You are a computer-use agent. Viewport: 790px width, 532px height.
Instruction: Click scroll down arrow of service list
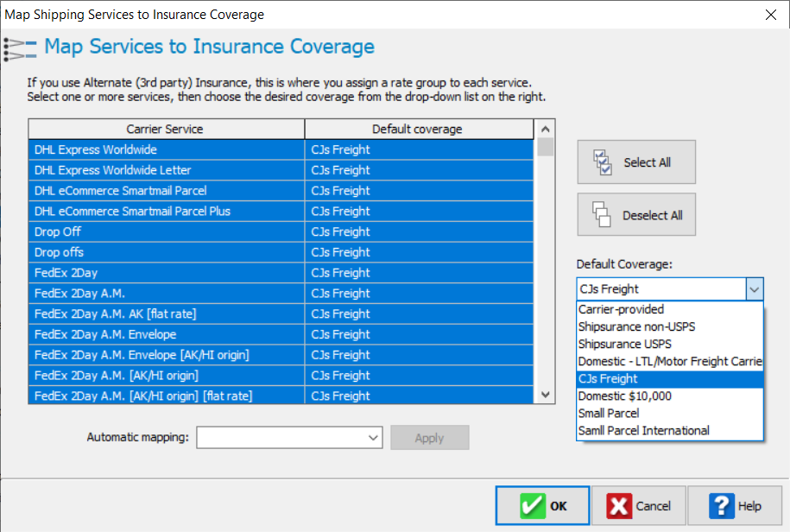(x=545, y=395)
